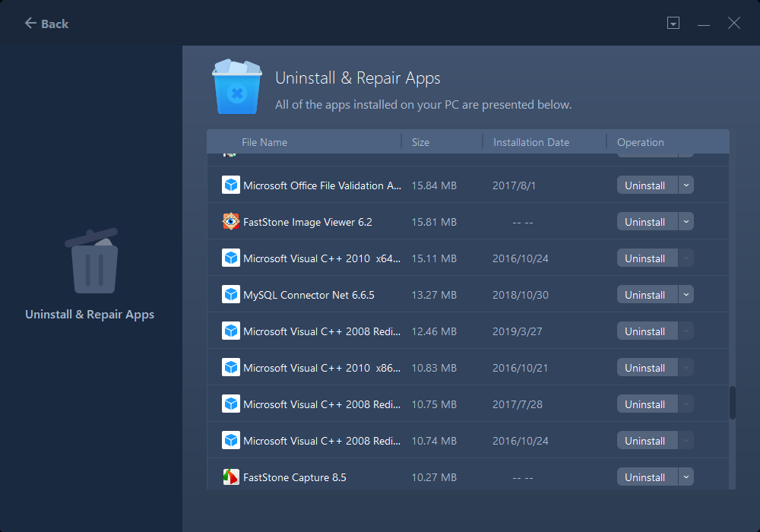
Task: Sort by Size column header
Action: point(420,142)
